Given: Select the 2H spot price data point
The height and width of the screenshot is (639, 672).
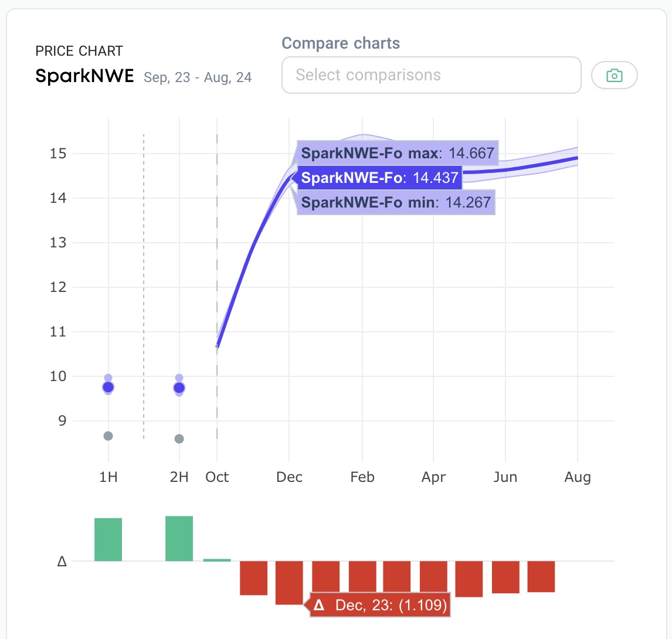Looking at the screenshot, I should pos(179,388).
